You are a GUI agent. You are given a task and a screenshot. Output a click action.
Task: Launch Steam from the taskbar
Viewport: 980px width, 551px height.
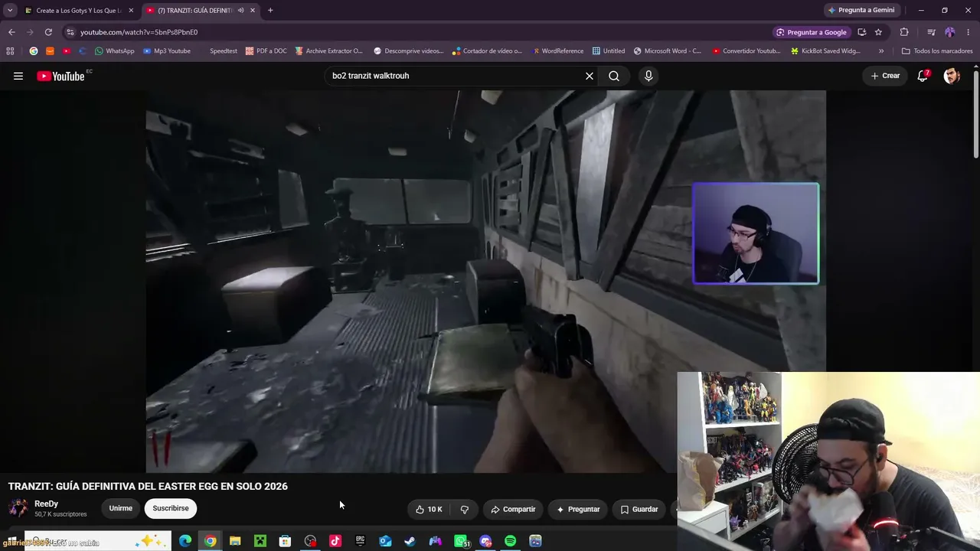[x=410, y=541]
